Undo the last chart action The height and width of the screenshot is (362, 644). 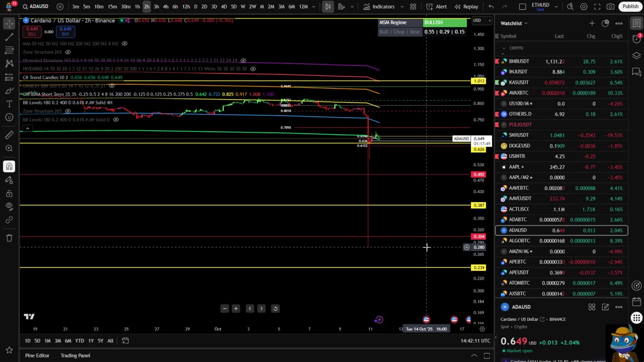[x=491, y=7]
